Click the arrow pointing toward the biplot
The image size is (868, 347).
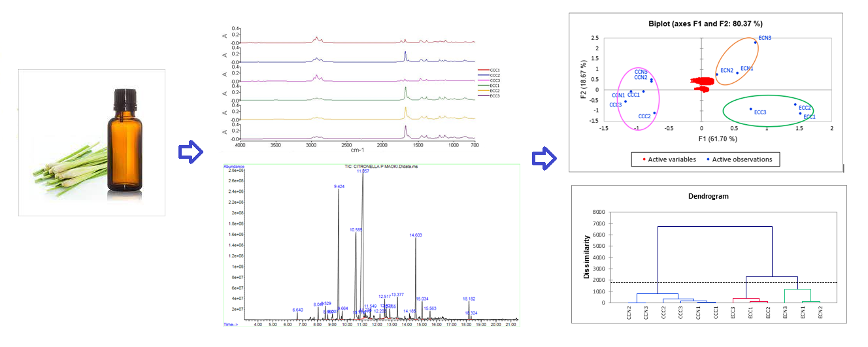coord(543,158)
